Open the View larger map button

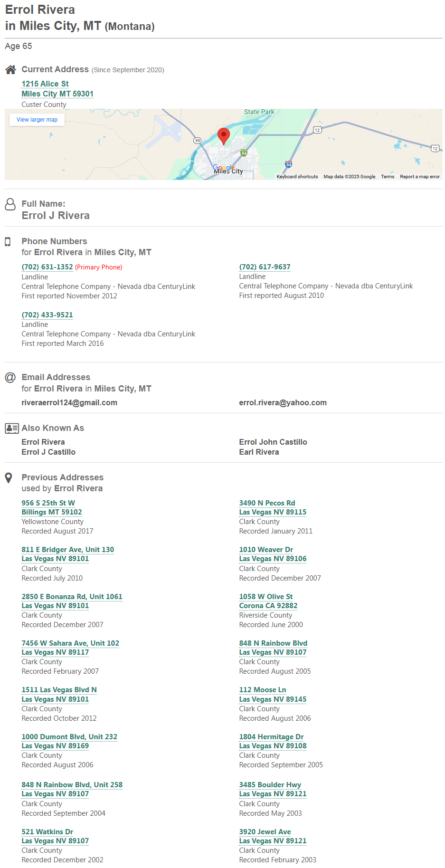click(37, 120)
